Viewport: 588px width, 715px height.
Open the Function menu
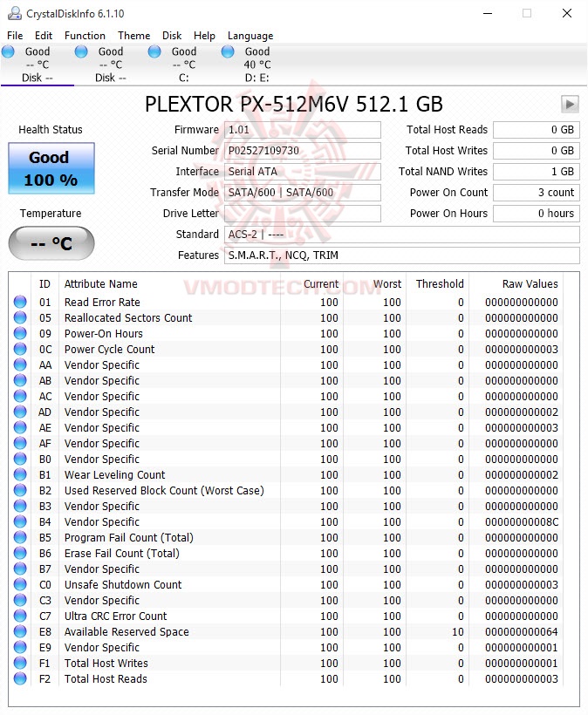(x=85, y=36)
